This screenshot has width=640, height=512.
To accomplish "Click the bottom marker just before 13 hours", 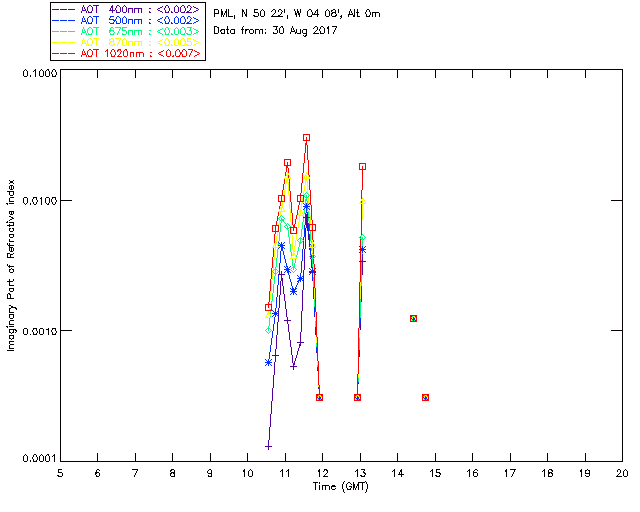I will (x=357, y=397).
